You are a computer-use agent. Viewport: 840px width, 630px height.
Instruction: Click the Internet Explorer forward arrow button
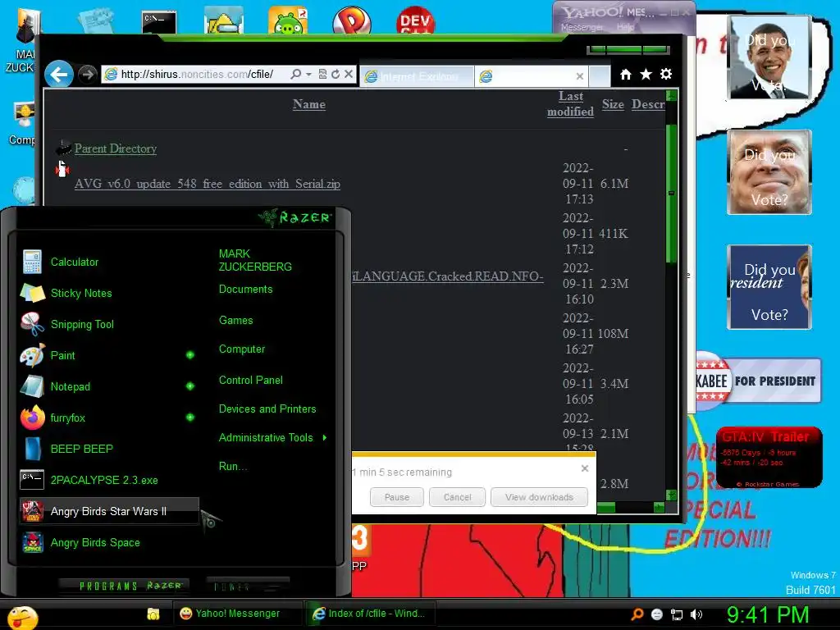[87, 74]
